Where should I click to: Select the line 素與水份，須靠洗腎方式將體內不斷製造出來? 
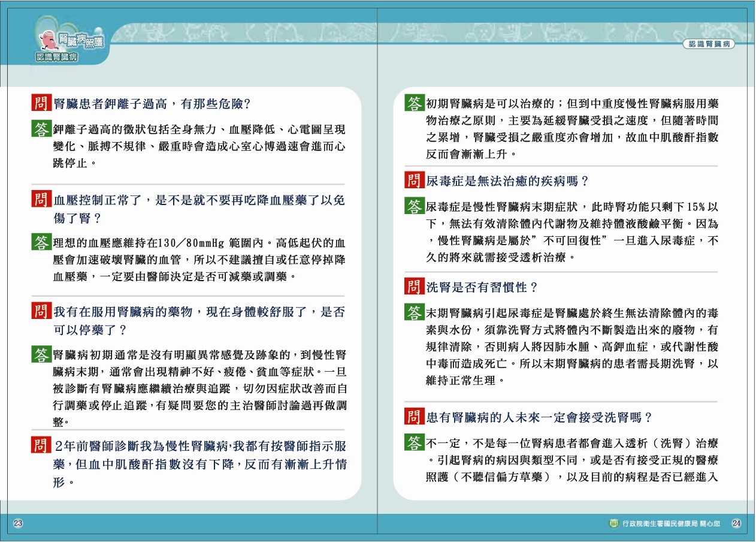pyautogui.click(x=572, y=330)
